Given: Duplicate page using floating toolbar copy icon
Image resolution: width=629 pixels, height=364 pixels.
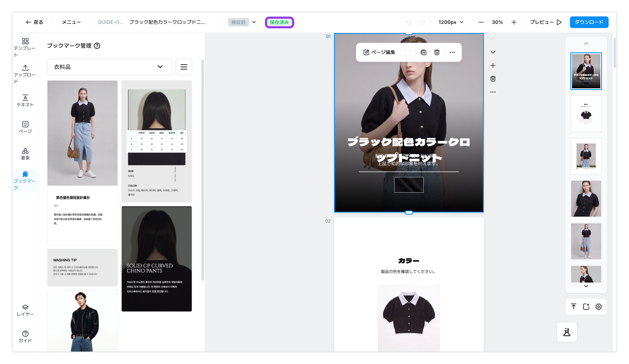Looking at the screenshot, I should pos(423,52).
